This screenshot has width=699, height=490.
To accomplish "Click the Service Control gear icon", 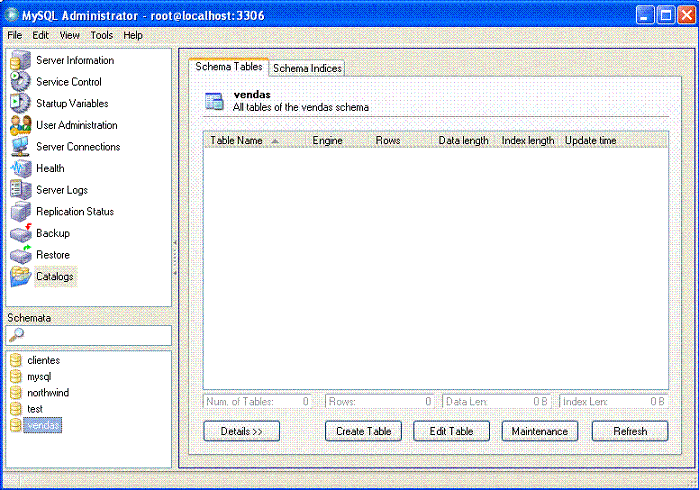I will [21, 82].
